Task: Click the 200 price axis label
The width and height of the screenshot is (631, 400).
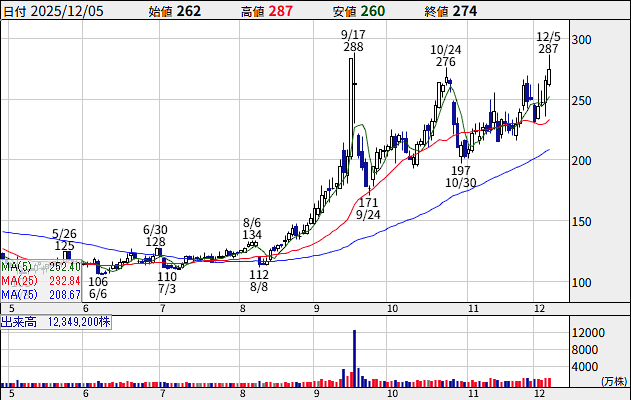Action: 582,161
